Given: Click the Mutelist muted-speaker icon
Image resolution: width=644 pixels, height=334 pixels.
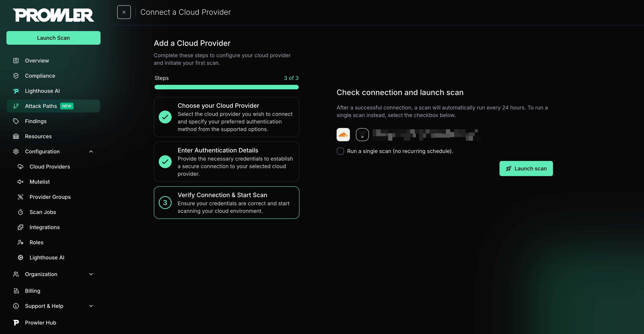Looking at the screenshot, I should (20, 182).
